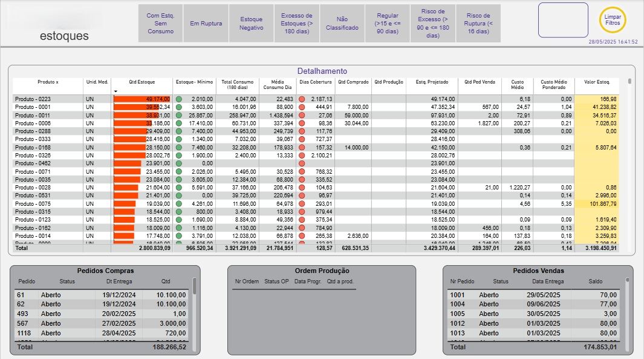
Task: Click red coverage dot for Produto - 0462
Action: pyautogui.click(x=302, y=163)
